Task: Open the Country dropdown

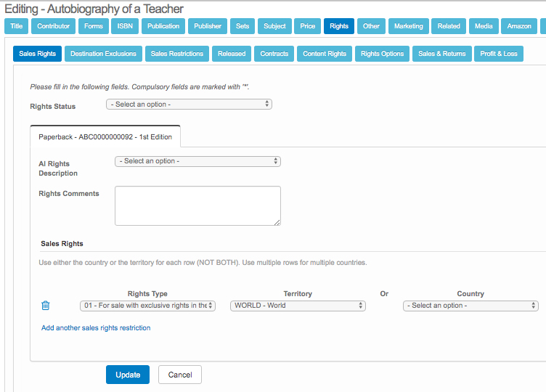Action: (470, 306)
